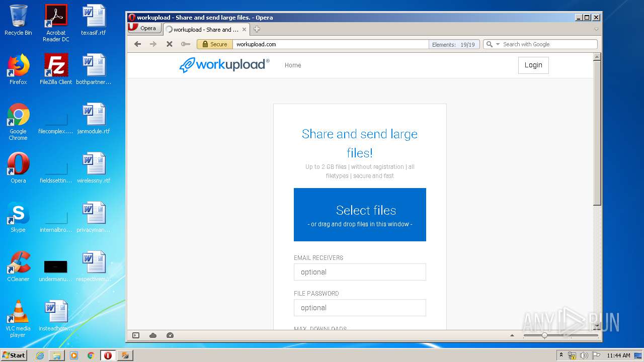
Task: Open the password wand key icon
Action: 186,44
